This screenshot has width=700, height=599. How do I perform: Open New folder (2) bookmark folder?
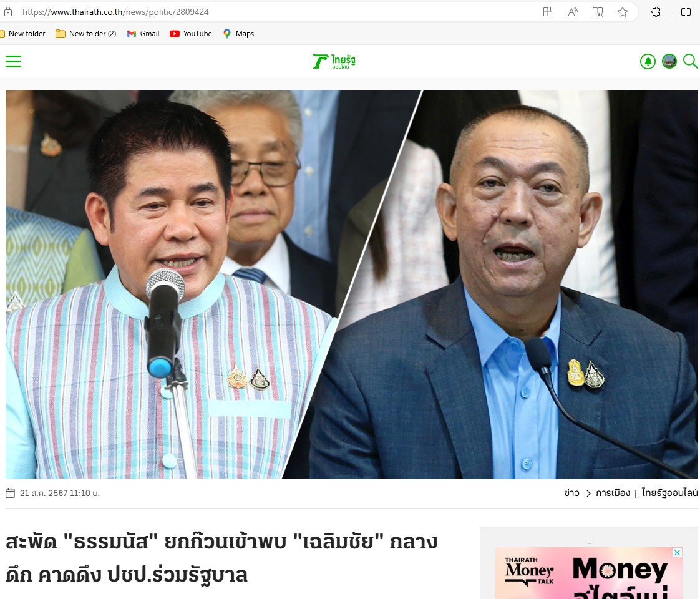86,34
